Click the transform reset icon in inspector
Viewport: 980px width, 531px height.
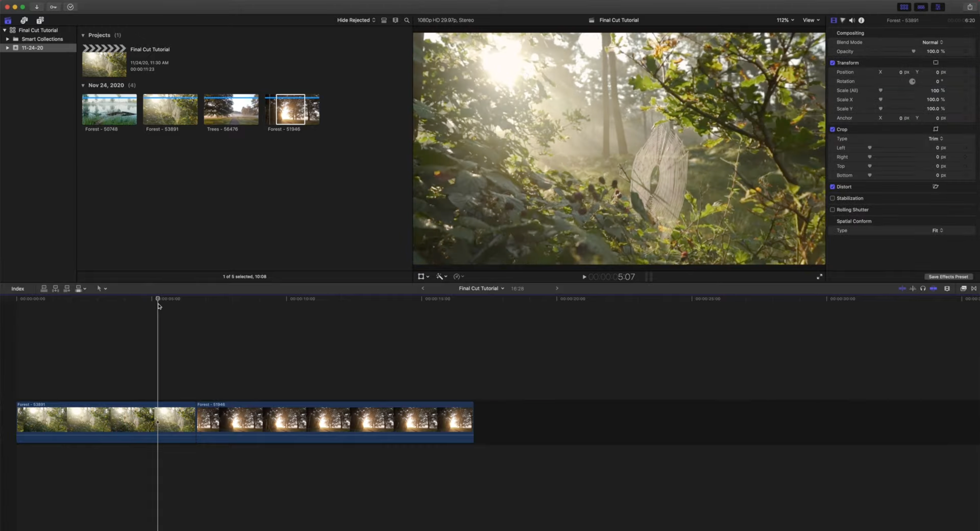coord(935,62)
